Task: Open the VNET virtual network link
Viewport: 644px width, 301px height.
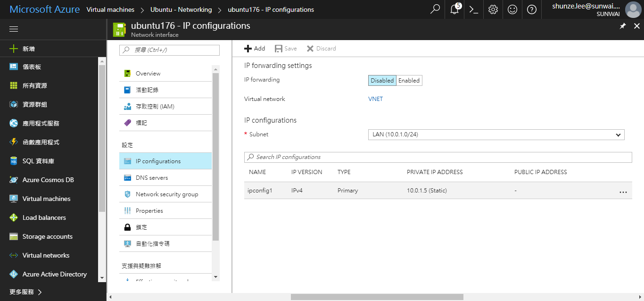Action: (x=375, y=99)
